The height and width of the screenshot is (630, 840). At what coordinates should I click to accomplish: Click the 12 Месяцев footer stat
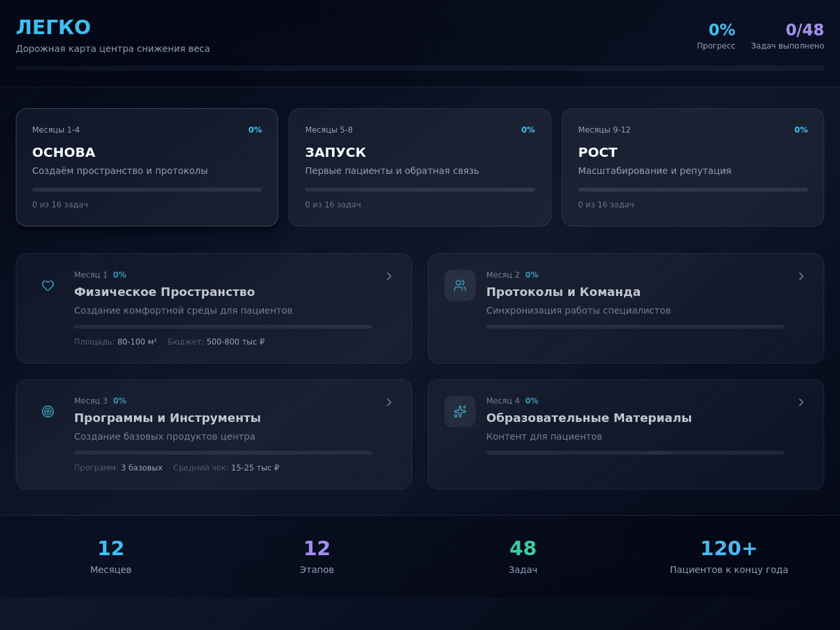[x=111, y=556]
